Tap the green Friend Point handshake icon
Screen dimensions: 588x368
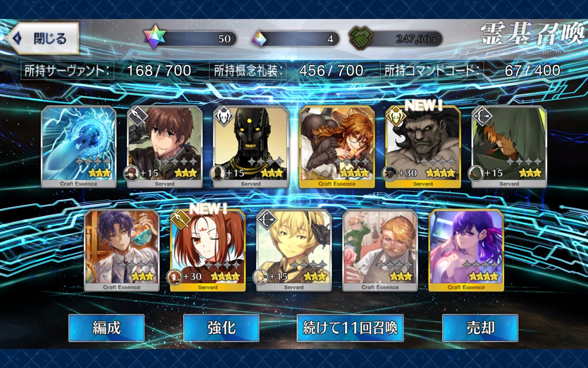pos(361,38)
